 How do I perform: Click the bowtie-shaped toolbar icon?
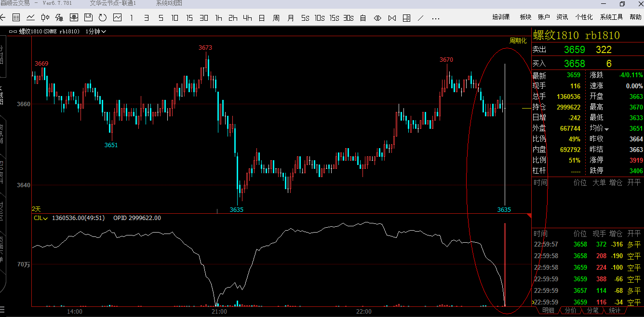(392, 18)
